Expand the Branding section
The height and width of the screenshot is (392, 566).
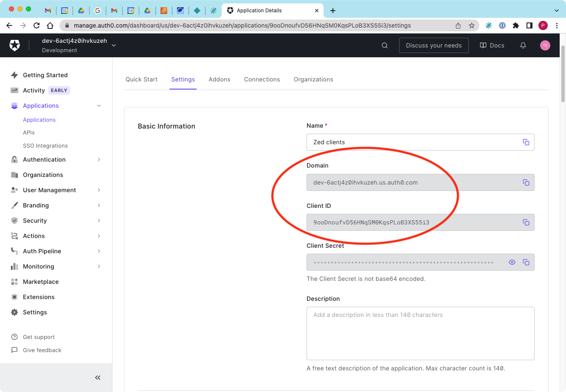(99, 205)
